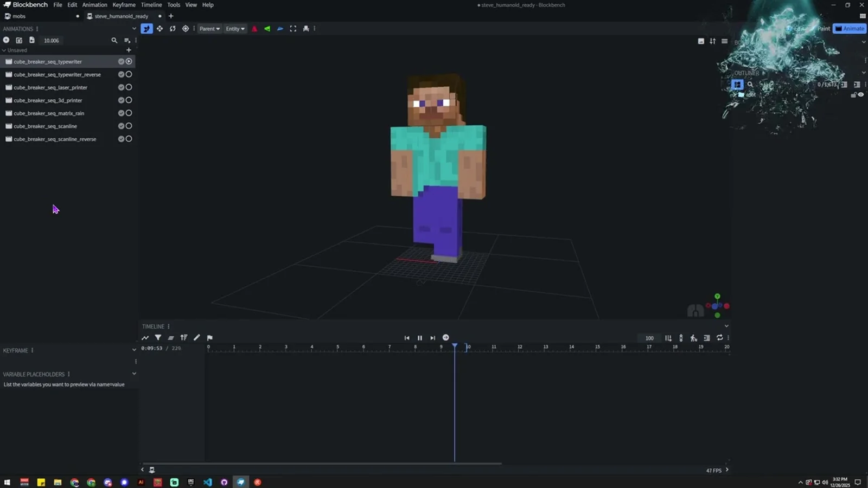Open the Animation menu
Image resolution: width=868 pixels, height=488 pixels.
click(94, 5)
